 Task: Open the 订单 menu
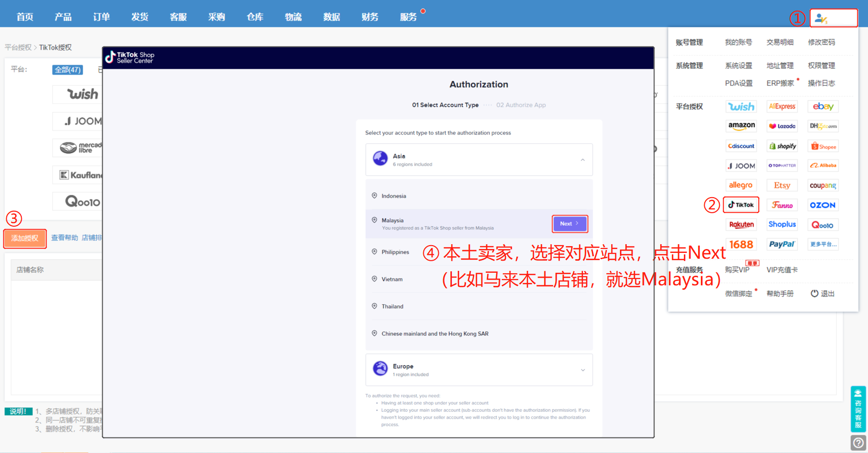[x=101, y=16]
